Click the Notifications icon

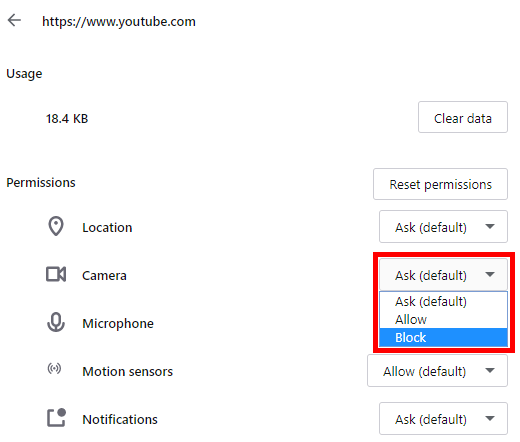click(x=56, y=418)
